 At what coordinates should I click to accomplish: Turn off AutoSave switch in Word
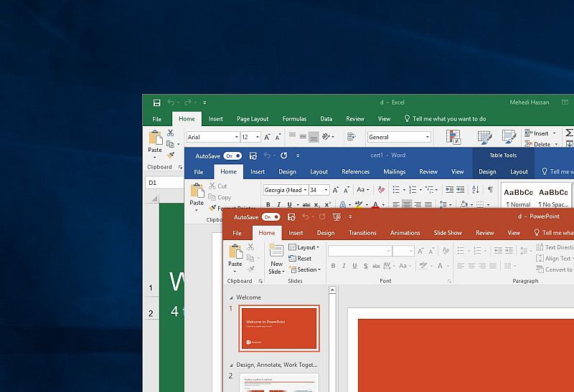(x=232, y=156)
